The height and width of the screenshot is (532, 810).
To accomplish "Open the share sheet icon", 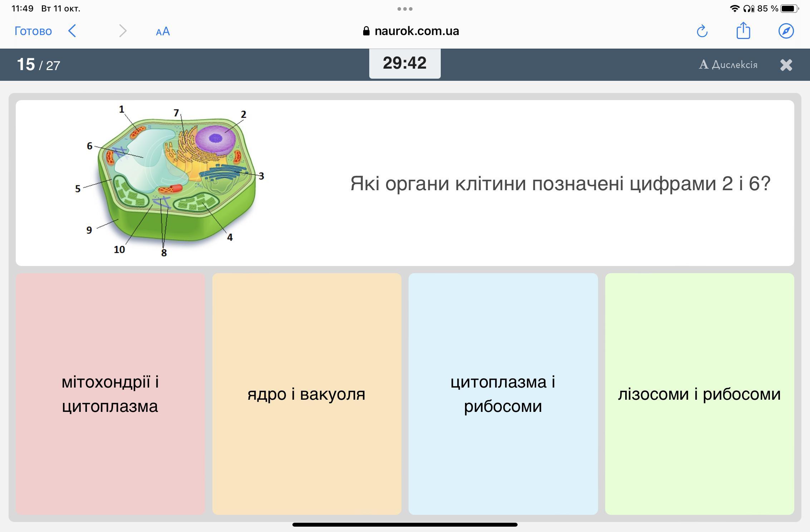I will point(743,31).
